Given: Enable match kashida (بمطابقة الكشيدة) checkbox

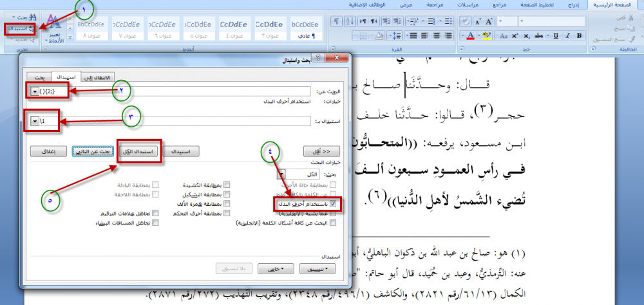Looking at the screenshot, I should [227, 185].
